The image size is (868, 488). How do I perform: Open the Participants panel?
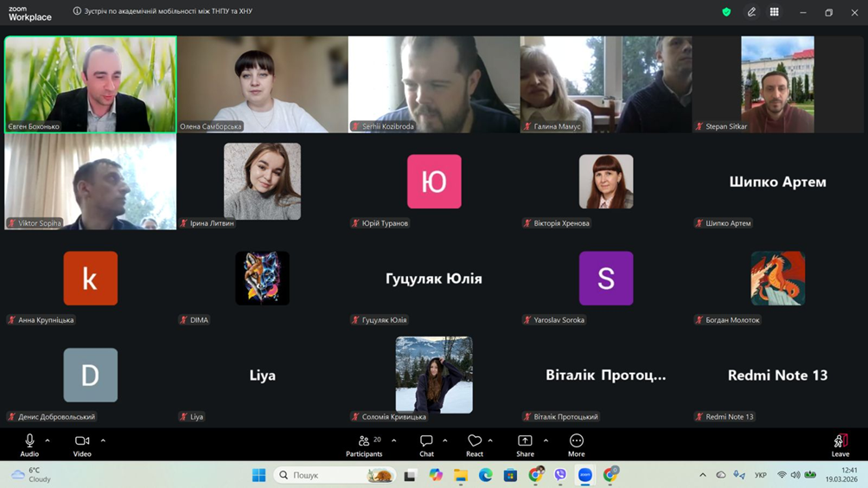tap(364, 445)
